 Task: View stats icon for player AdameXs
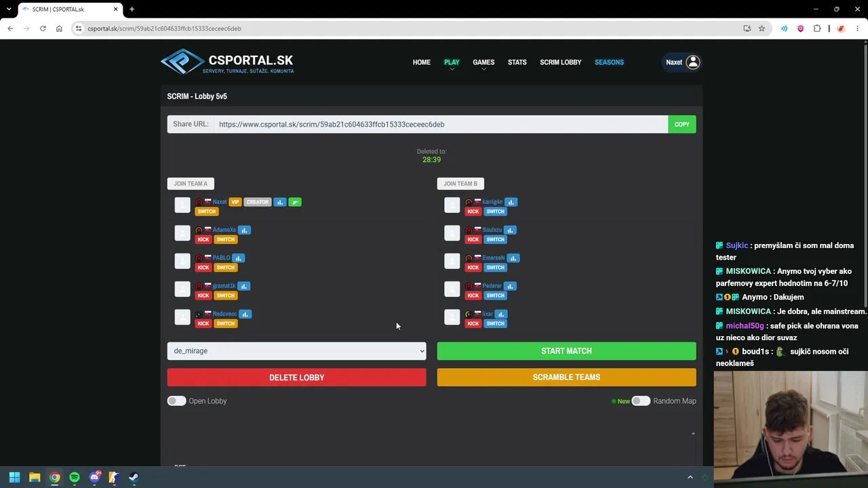coord(244,230)
